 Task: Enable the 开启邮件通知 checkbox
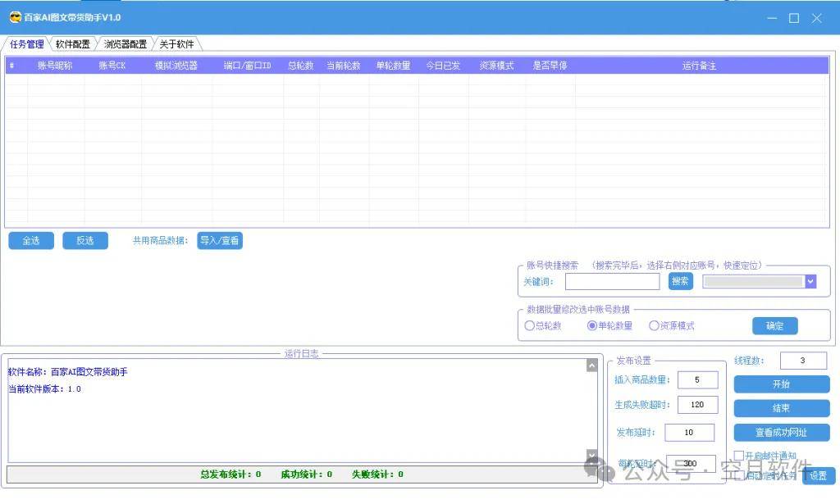coord(739,456)
